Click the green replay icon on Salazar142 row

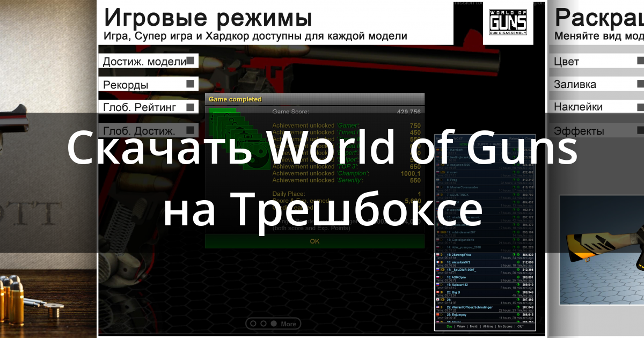518,285
